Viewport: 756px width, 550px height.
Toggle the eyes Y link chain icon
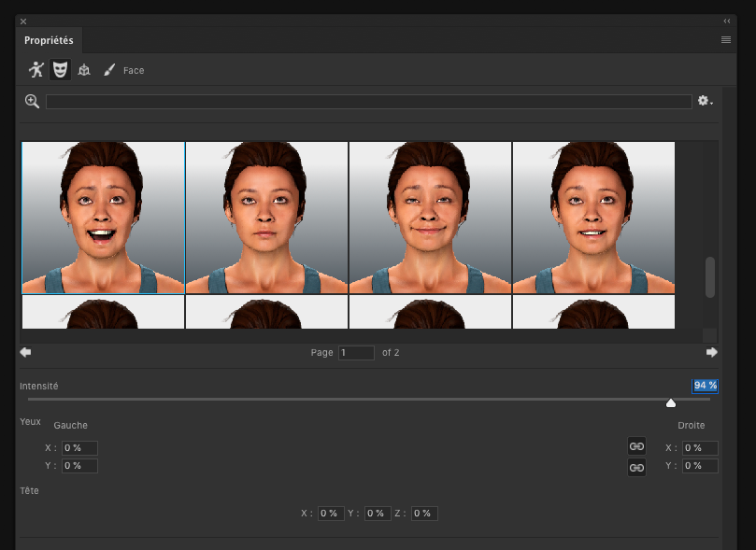[x=636, y=467]
